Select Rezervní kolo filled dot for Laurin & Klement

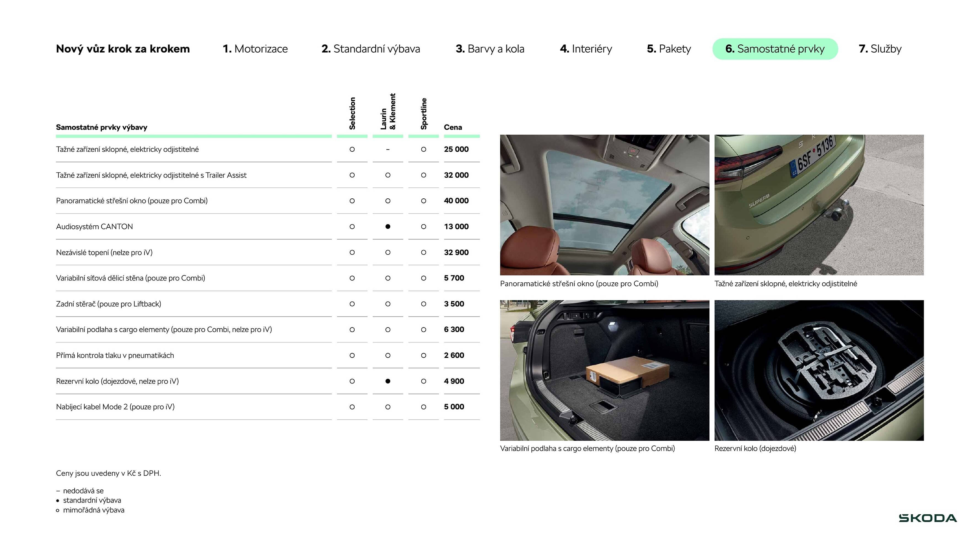pyautogui.click(x=388, y=381)
